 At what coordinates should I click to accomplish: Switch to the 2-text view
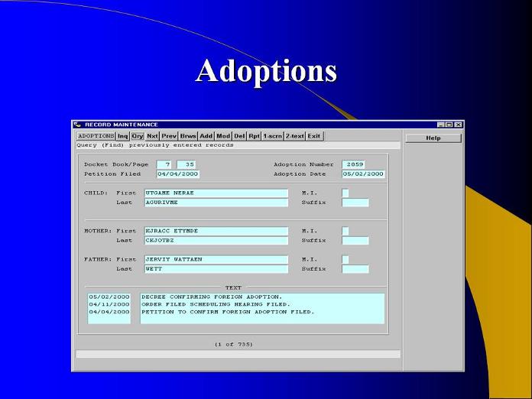pos(294,136)
